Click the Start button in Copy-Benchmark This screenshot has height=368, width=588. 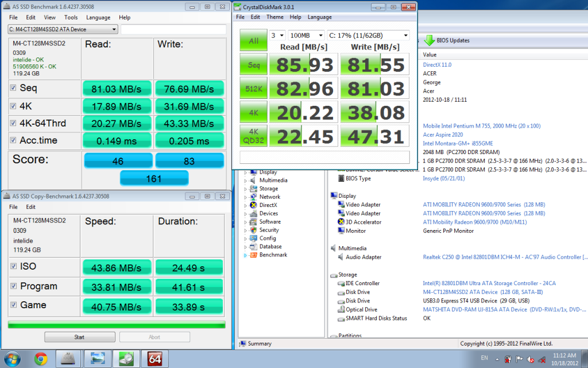[79, 337]
